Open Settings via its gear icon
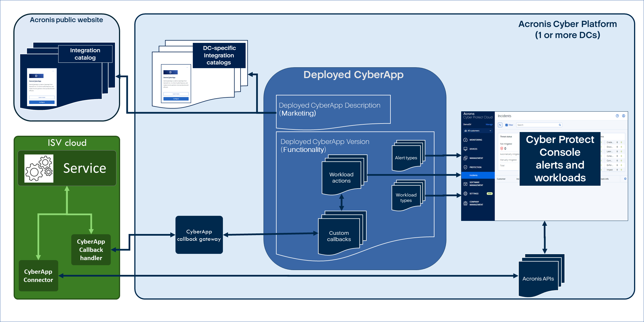 click(465, 194)
